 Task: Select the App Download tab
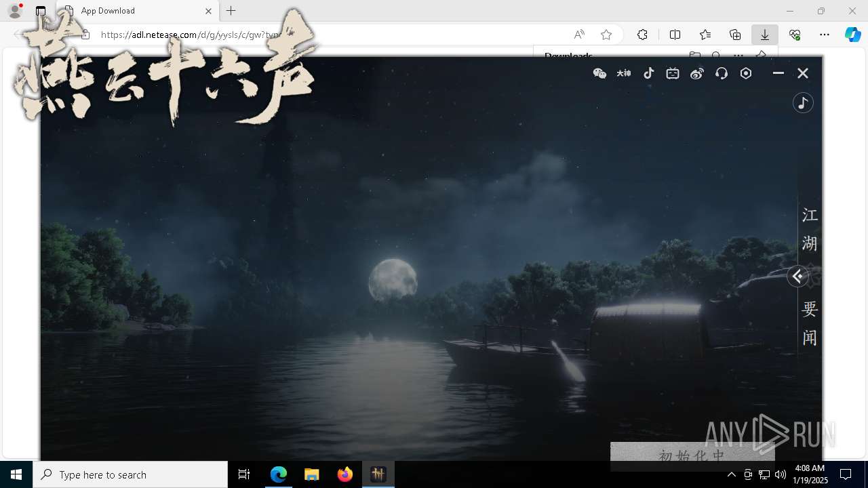click(137, 11)
